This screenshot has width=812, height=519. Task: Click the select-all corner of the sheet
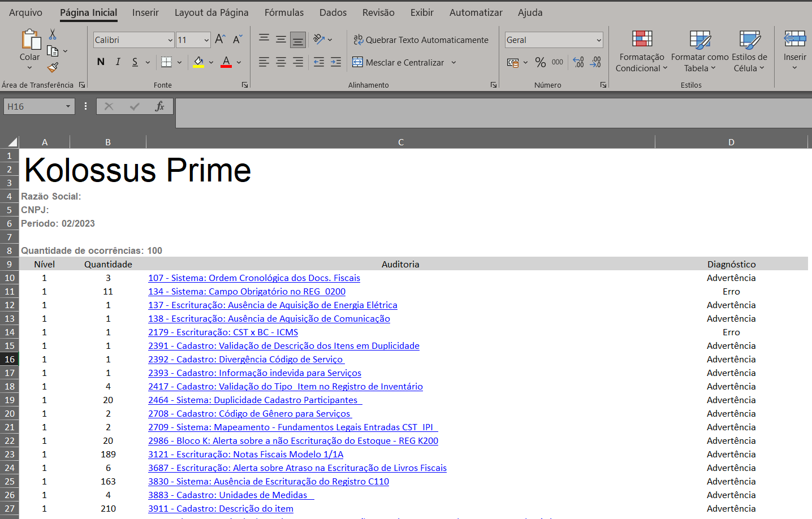12,142
